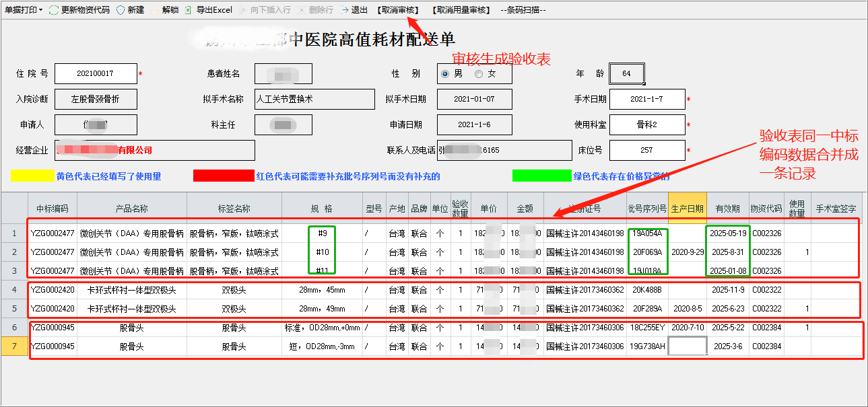Click the 住院号 field showing 202100017
Screen dimensions: 868x407
(96, 73)
